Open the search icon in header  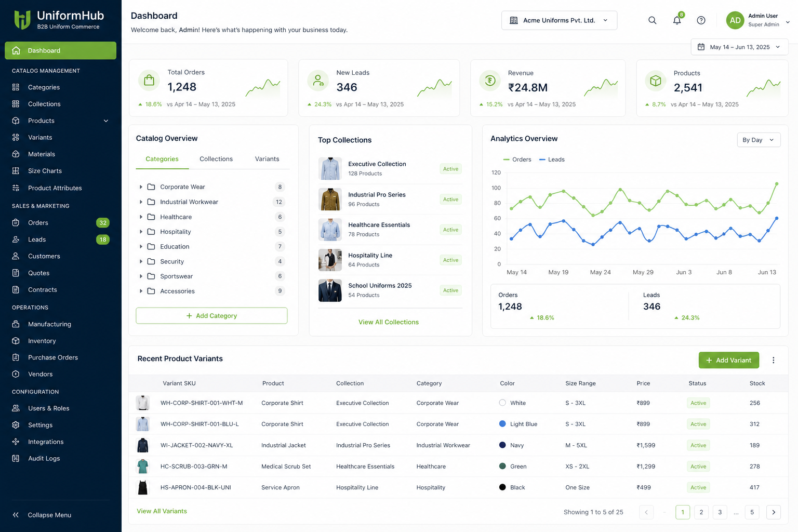click(x=652, y=20)
